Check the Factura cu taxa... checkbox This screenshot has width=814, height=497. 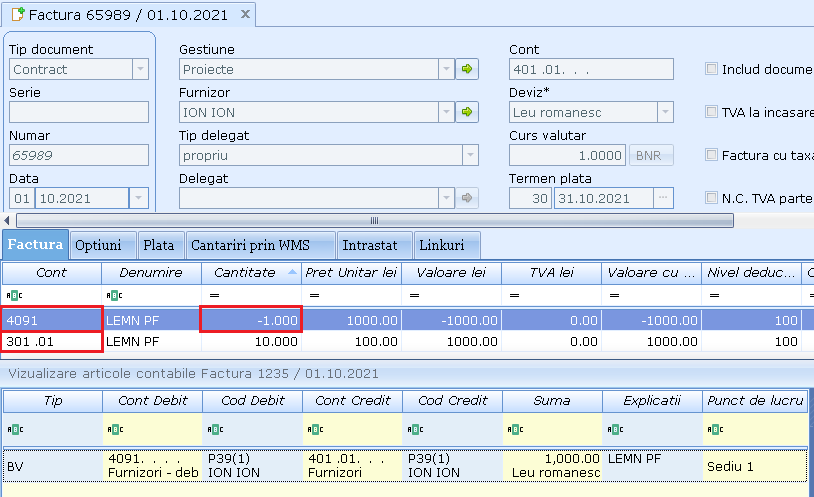tap(711, 155)
